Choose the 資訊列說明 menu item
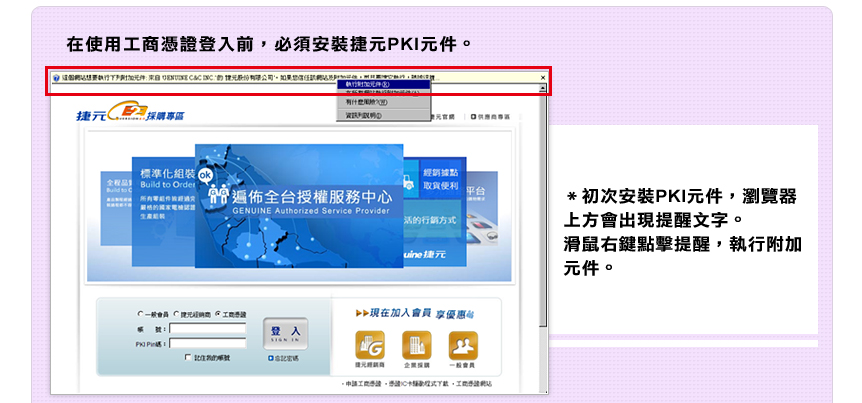Viewport: 862px width, 403px height. (x=384, y=115)
